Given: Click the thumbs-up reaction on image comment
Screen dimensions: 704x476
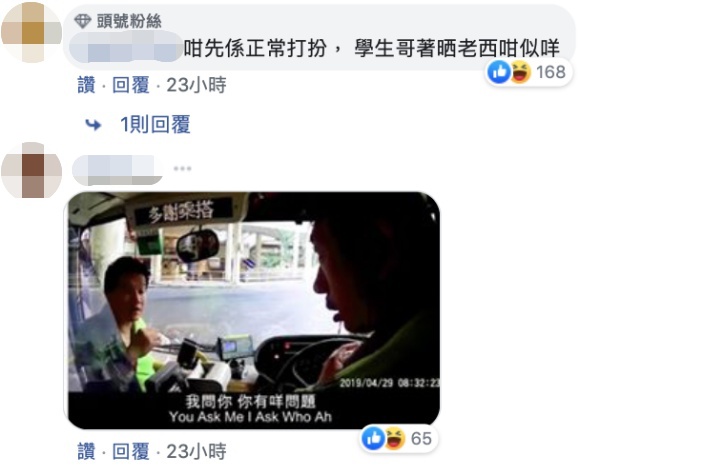Looking at the screenshot, I should tap(374, 438).
